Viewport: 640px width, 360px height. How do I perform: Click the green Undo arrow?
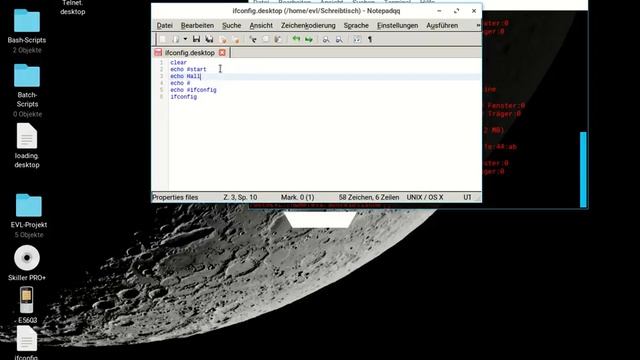click(x=296, y=39)
